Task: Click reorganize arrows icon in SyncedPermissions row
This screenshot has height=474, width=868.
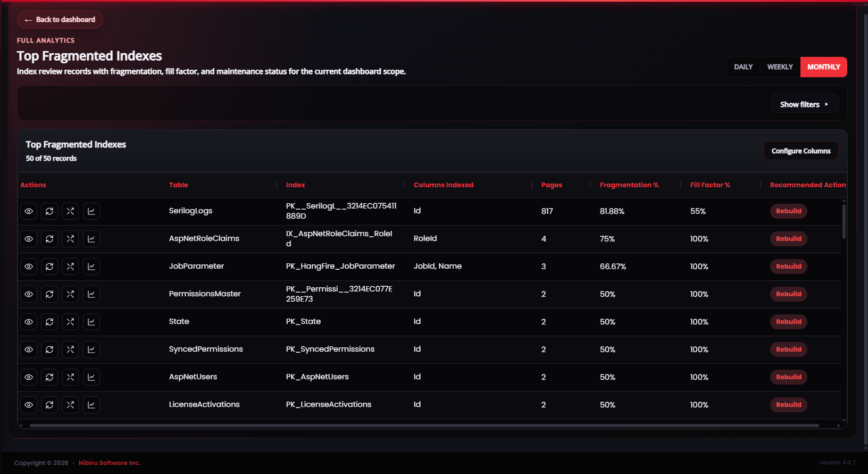Action: point(70,350)
